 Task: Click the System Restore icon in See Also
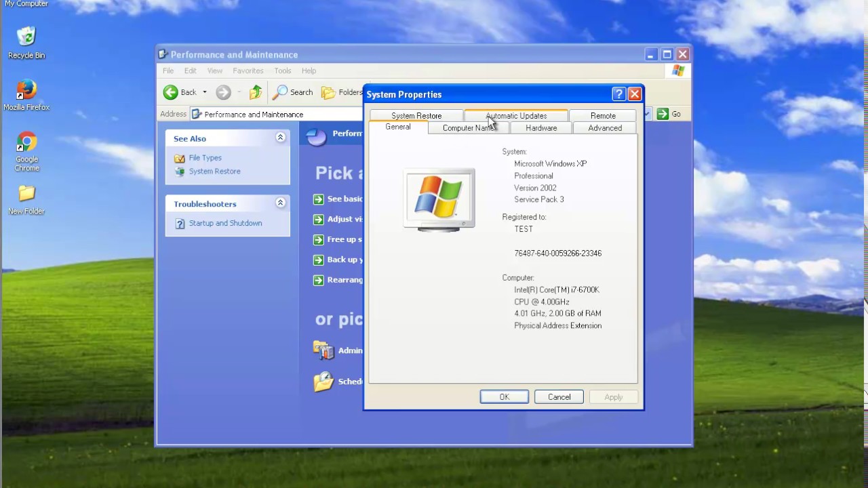pos(180,171)
